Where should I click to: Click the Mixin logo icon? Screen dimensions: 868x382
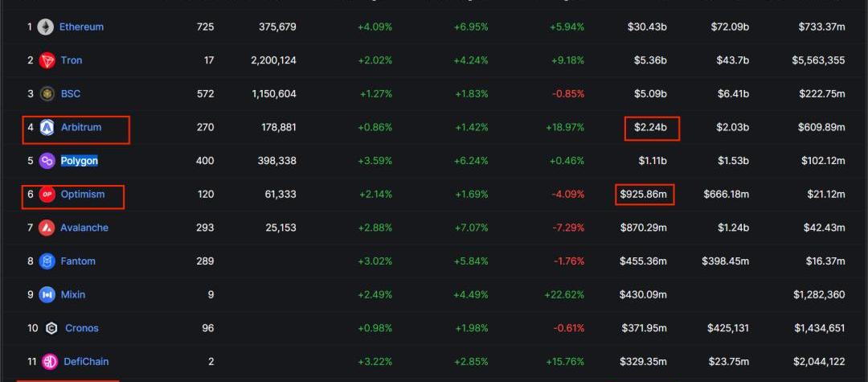pos(47,294)
